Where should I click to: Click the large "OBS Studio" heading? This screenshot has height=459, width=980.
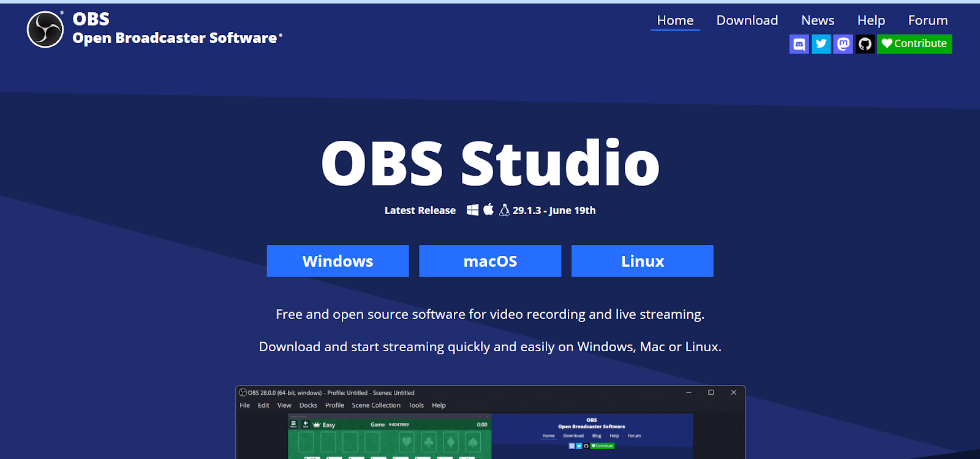490,163
